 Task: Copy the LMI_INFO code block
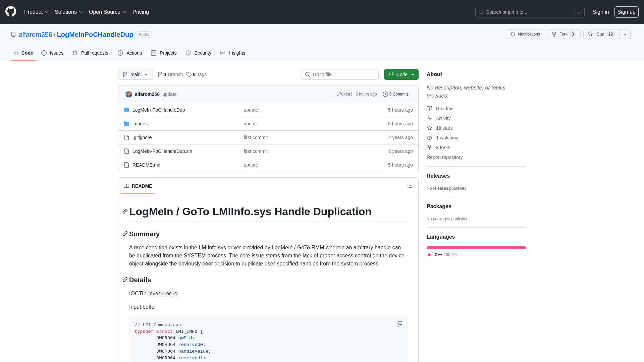[x=399, y=324]
